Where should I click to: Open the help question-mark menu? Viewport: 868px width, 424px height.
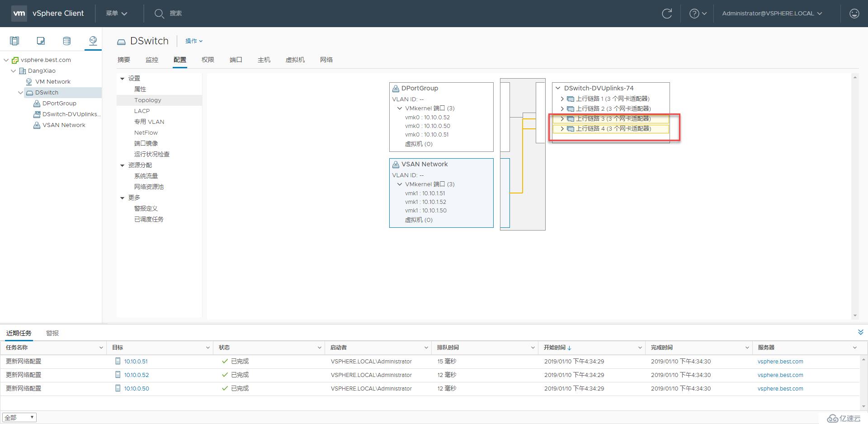click(698, 14)
